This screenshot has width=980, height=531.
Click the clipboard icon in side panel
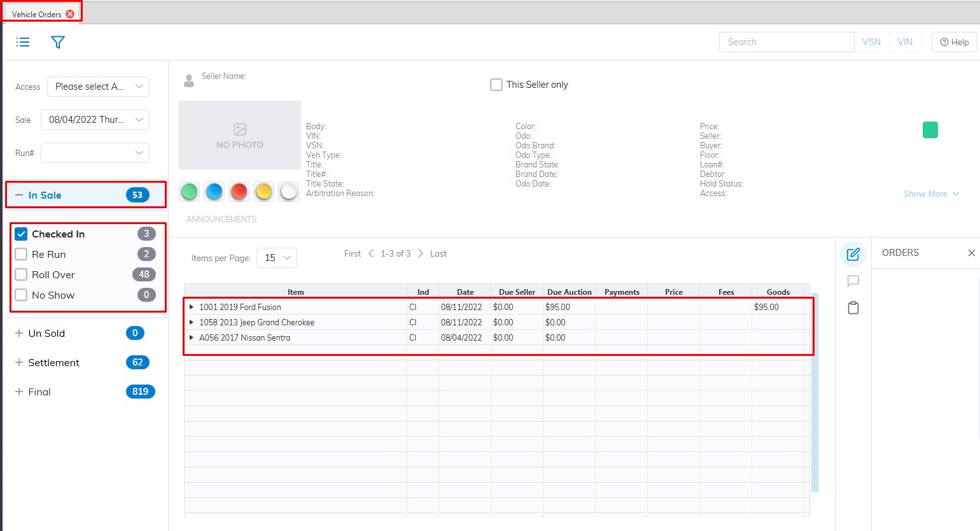click(853, 308)
